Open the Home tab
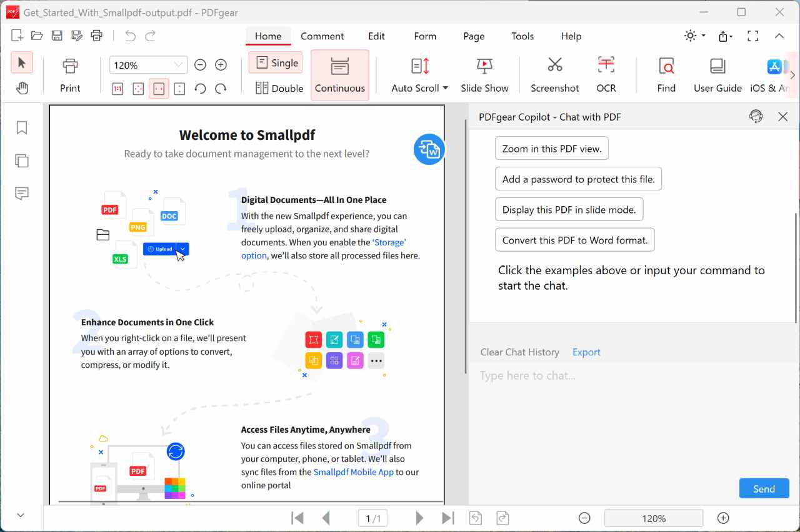The height and width of the screenshot is (532, 800). pyautogui.click(x=268, y=36)
